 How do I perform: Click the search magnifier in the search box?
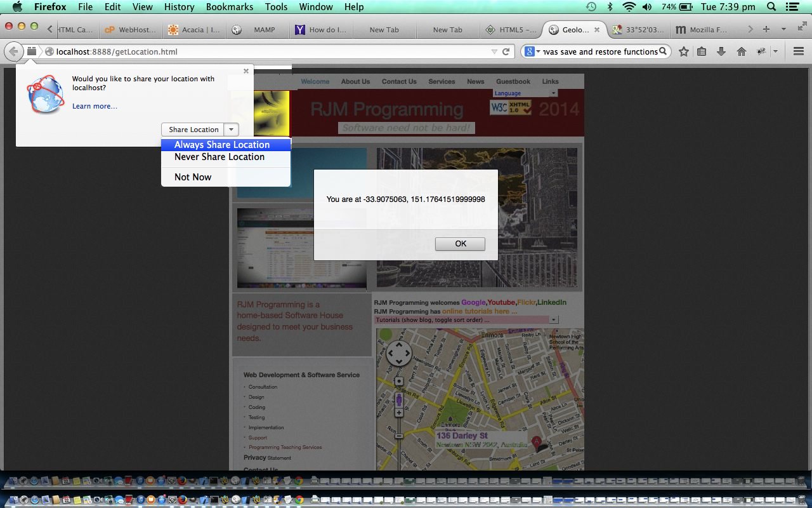[663, 51]
